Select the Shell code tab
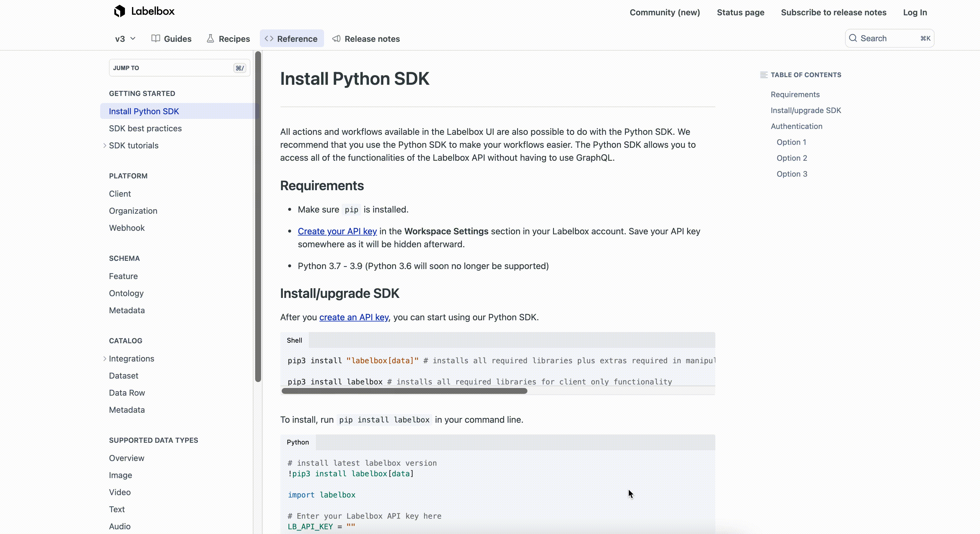 [x=294, y=340]
